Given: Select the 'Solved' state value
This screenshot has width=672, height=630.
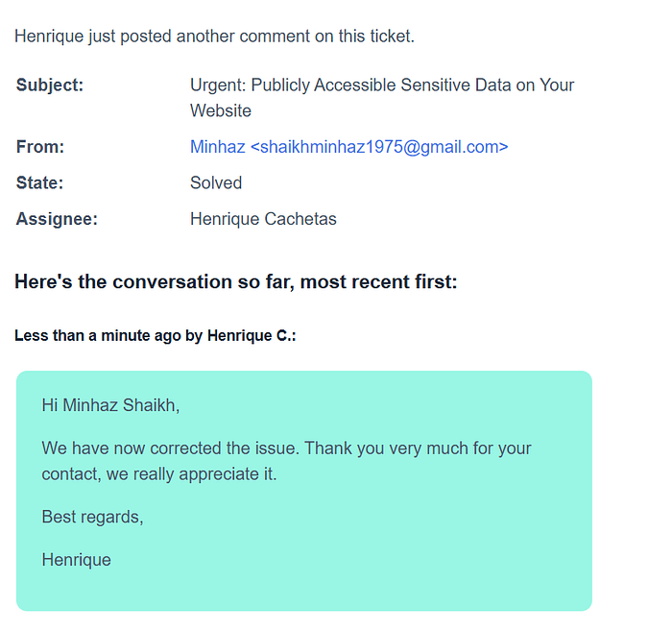Looking at the screenshot, I should 216,183.
